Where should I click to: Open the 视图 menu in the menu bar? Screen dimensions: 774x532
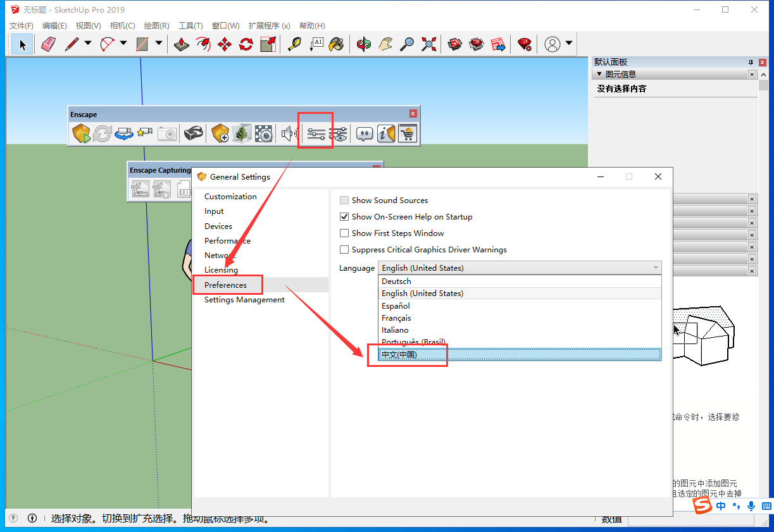pos(88,25)
